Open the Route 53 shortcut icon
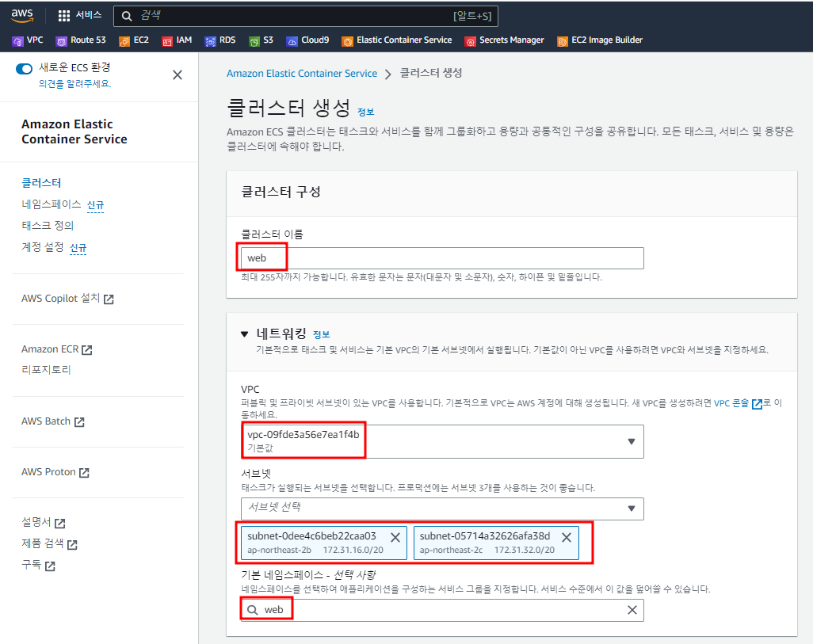 [62, 41]
